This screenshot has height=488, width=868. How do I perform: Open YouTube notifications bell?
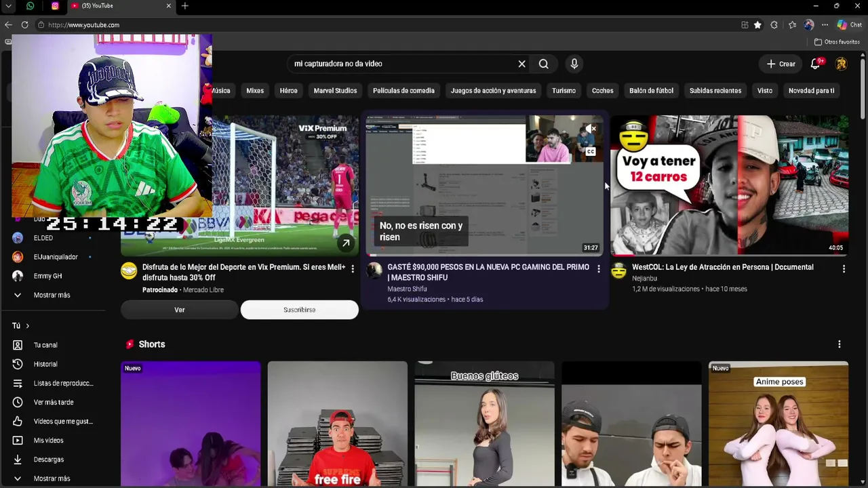(816, 64)
